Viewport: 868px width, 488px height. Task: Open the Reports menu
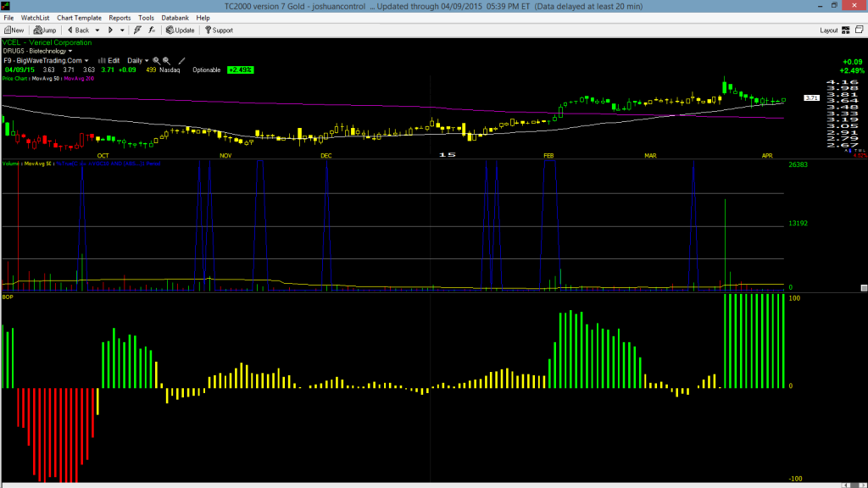click(x=120, y=18)
